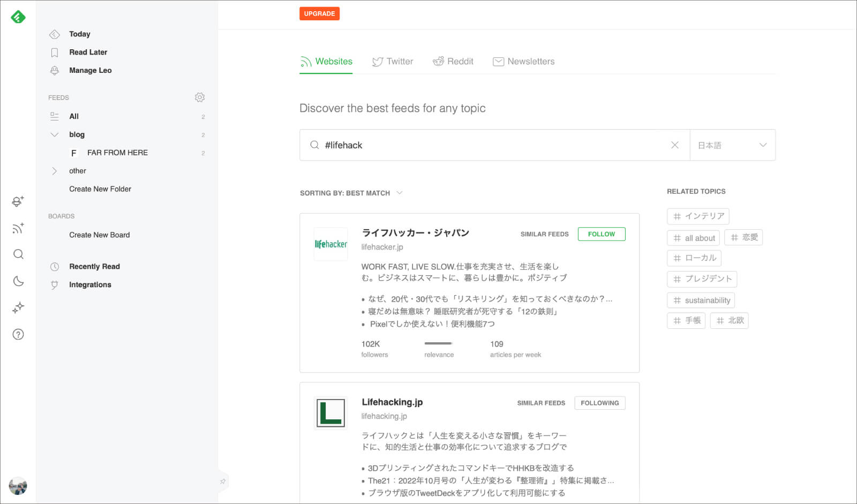Open Sorting By Best Match dropdown
This screenshot has height=504, width=857.
click(351, 193)
